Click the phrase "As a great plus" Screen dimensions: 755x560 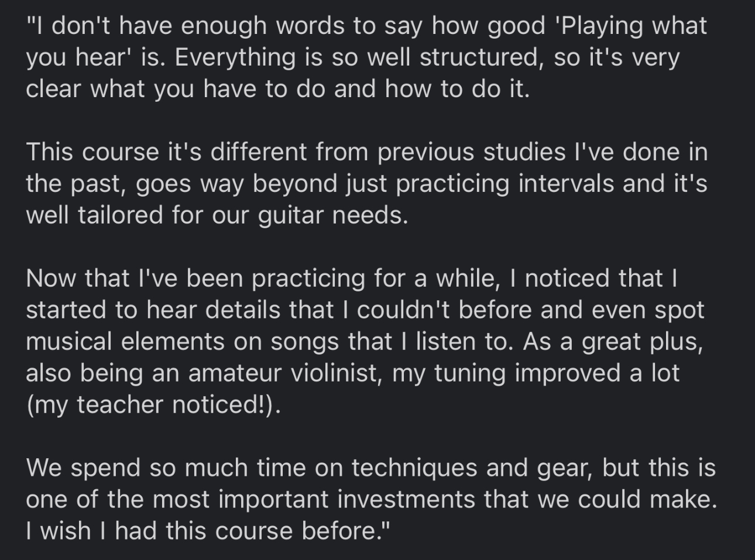tap(612, 342)
